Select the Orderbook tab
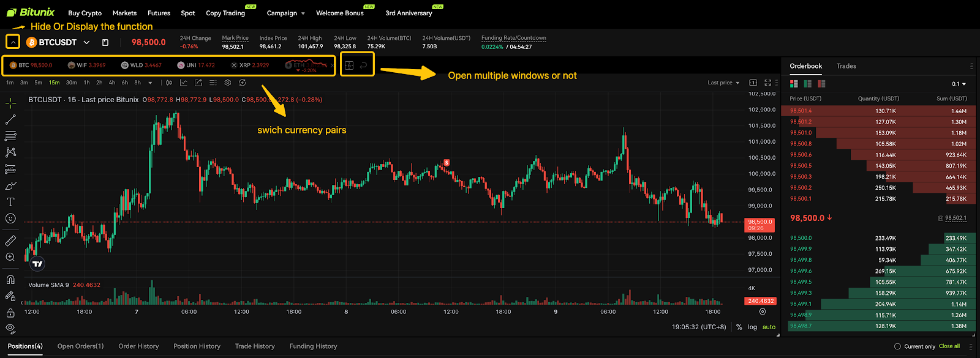Image resolution: width=980 pixels, height=358 pixels. point(806,66)
